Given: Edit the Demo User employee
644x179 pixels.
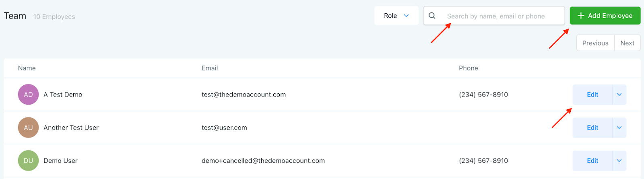Looking at the screenshot, I should tap(592, 160).
